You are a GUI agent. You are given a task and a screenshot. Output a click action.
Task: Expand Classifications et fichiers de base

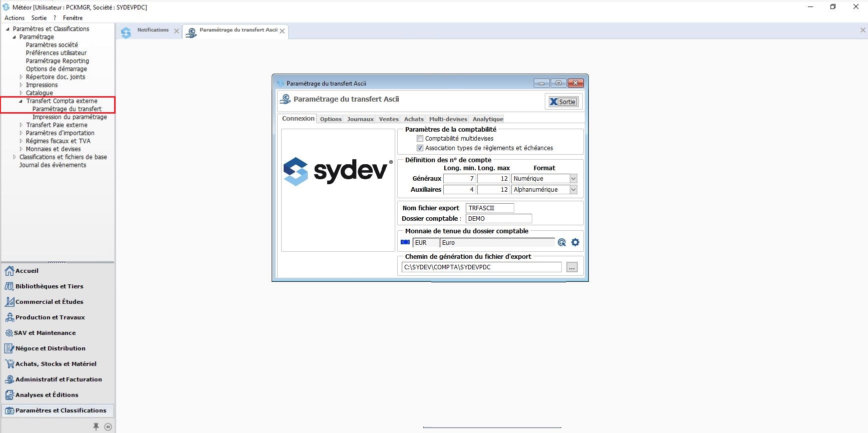click(15, 157)
